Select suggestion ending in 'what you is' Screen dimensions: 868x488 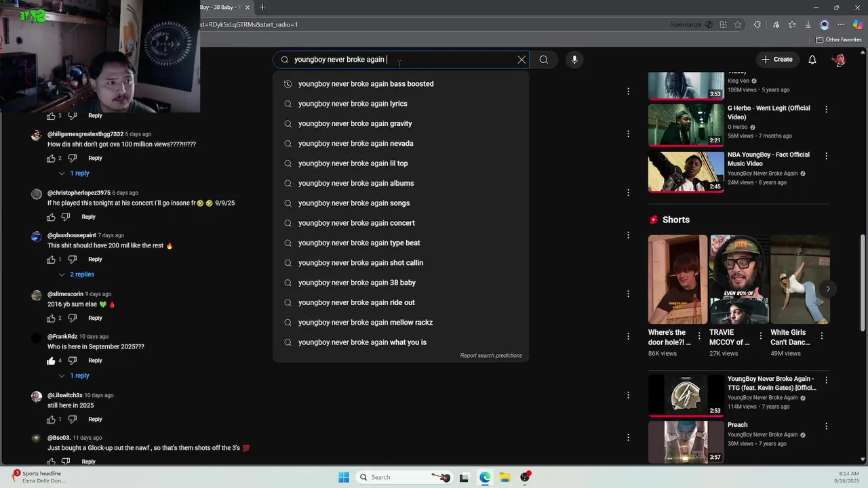[x=401, y=342]
